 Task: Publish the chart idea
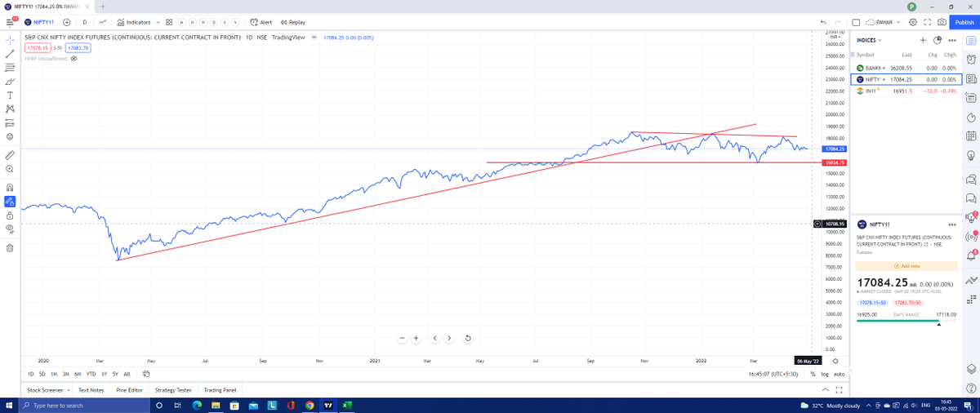pyautogui.click(x=964, y=22)
